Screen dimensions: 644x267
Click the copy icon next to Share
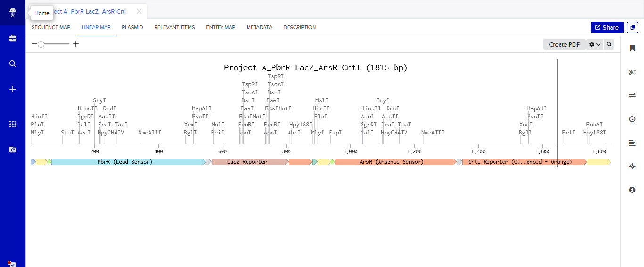[x=632, y=27]
